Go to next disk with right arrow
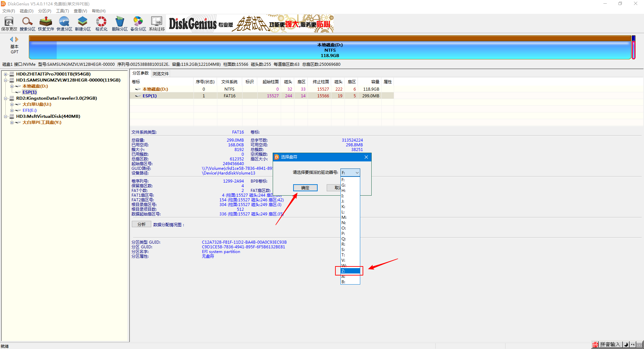The image size is (644, 349). [17, 39]
